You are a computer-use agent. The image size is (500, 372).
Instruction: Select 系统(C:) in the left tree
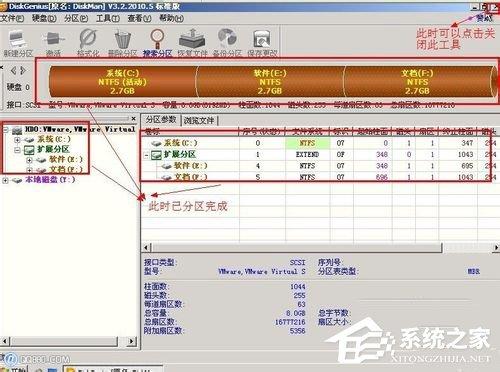click(54, 139)
